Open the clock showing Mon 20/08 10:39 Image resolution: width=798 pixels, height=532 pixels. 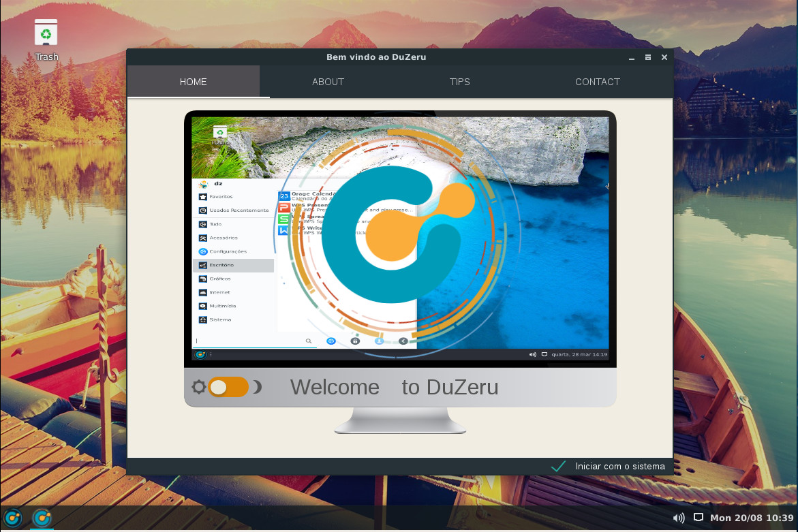pyautogui.click(x=752, y=518)
